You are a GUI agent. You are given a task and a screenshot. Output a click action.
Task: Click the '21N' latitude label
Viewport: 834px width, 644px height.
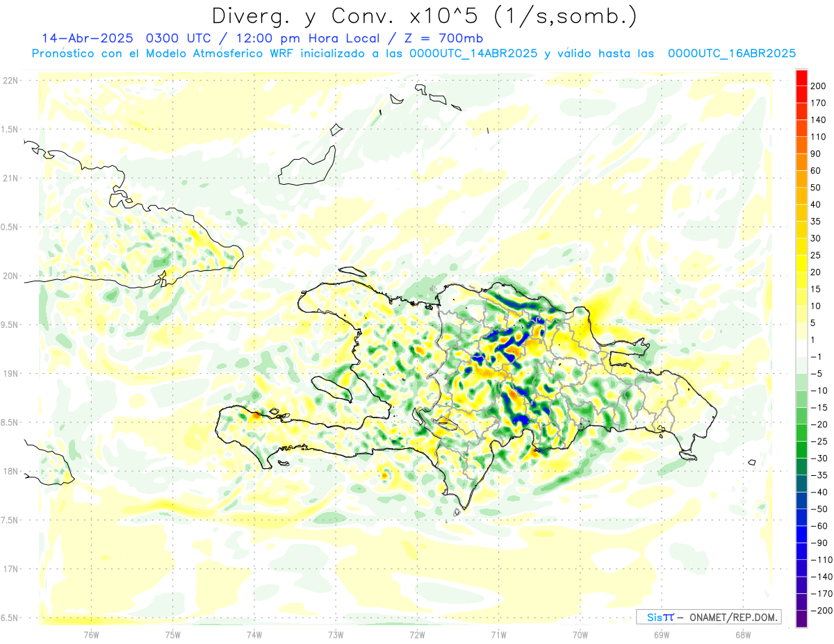click(x=10, y=178)
